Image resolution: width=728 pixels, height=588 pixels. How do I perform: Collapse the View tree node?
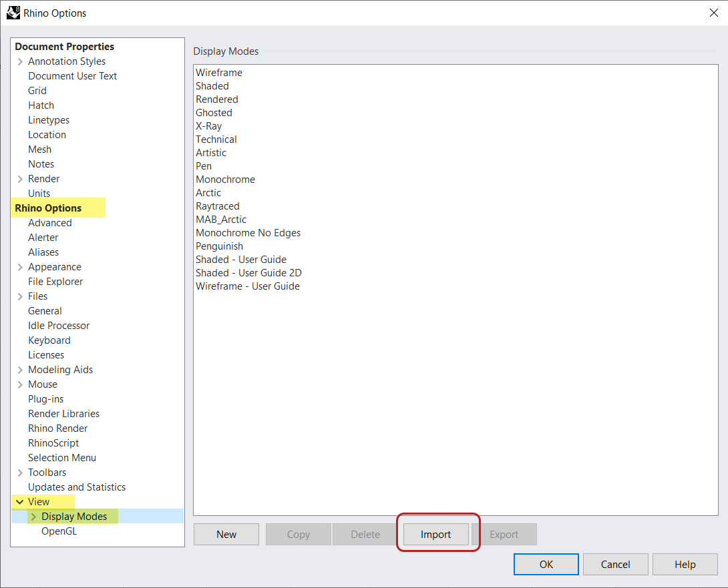coord(18,502)
